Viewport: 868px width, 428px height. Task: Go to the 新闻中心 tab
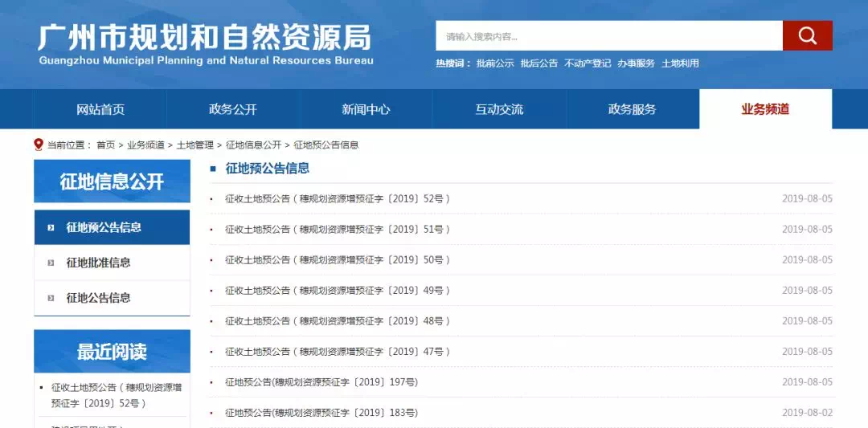point(366,109)
